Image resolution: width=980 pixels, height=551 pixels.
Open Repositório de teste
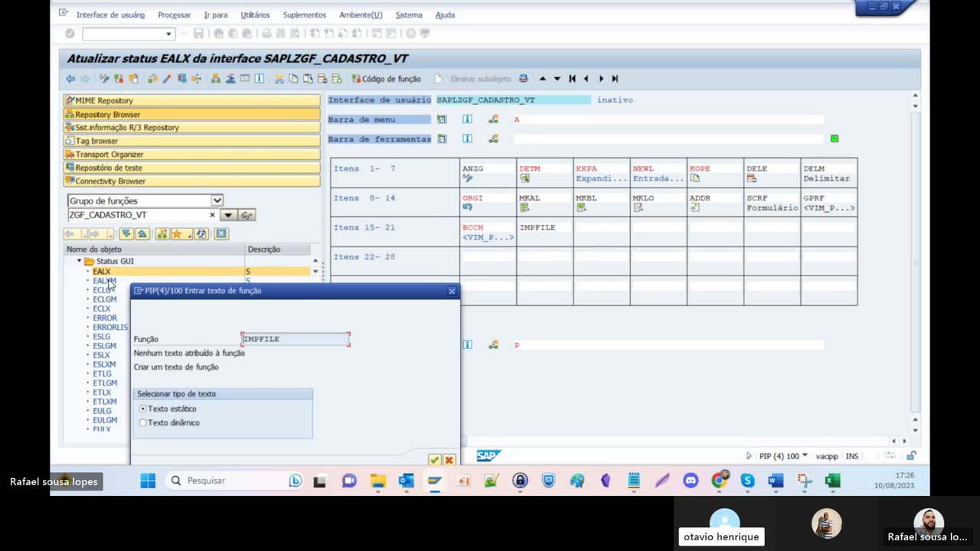point(191,168)
